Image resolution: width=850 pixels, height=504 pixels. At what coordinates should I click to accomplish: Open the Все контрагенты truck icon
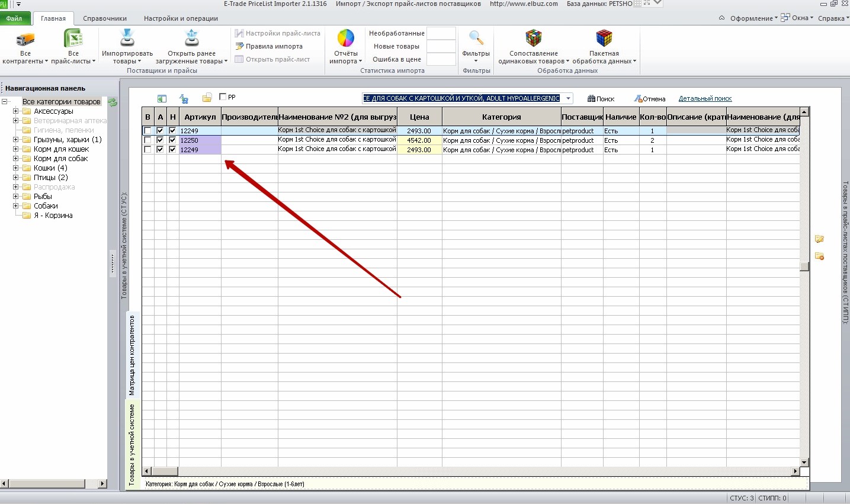(x=25, y=40)
